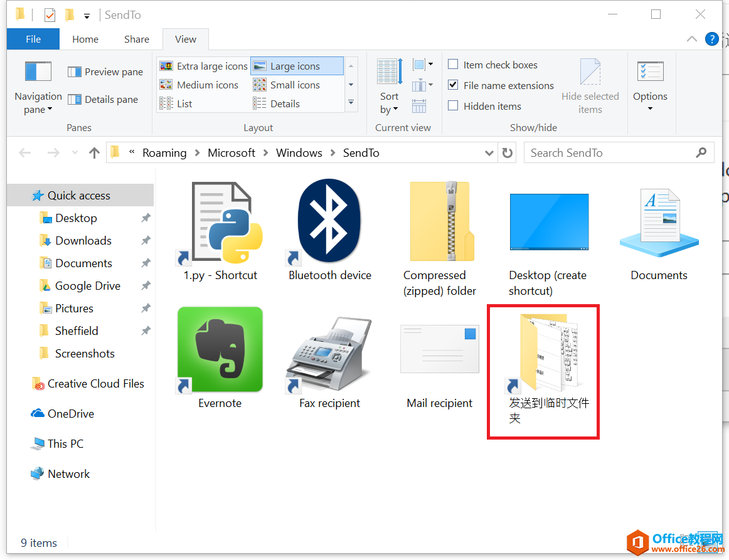The width and height of the screenshot is (729, 560).
Task: Enable Item check boxes
Action: coord(453,65)
